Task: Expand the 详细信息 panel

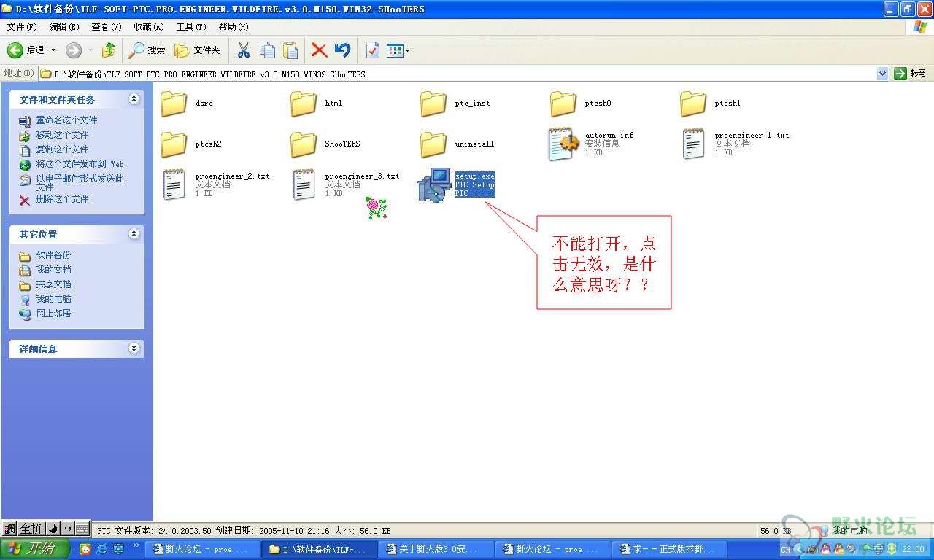Action: coord(134,349)
